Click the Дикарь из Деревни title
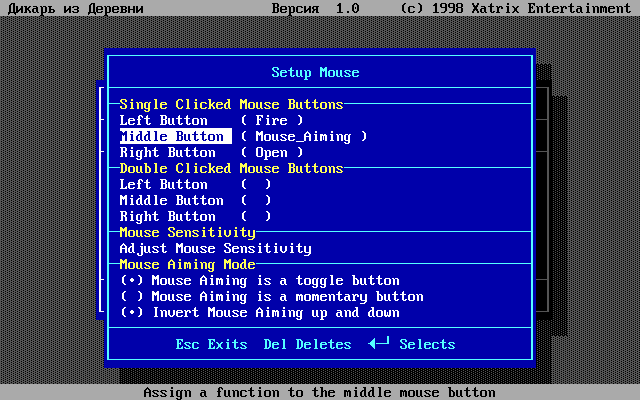This screenshot has height=400, width=640. (76, 8)
